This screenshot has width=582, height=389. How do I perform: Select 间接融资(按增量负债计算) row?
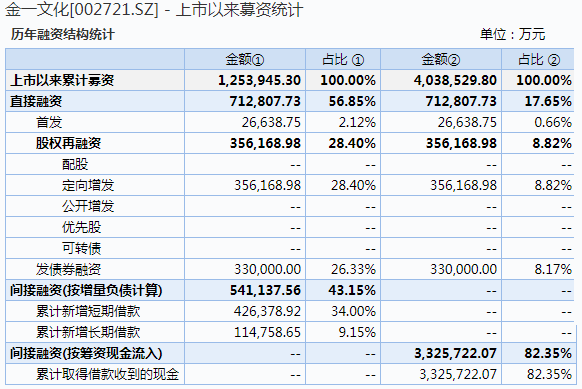(290, 290)
